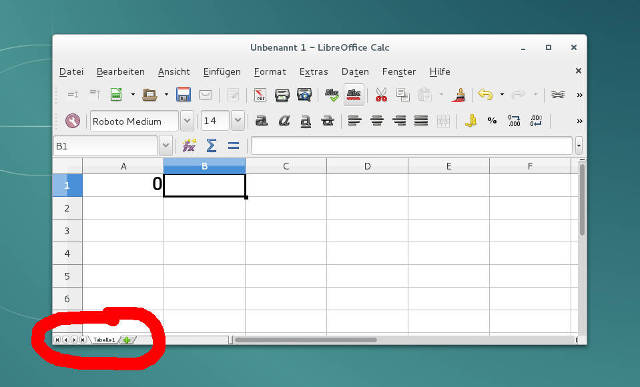Expand the formula bar arrow
This screenshot has width=640, height=387.
[579, 146]
